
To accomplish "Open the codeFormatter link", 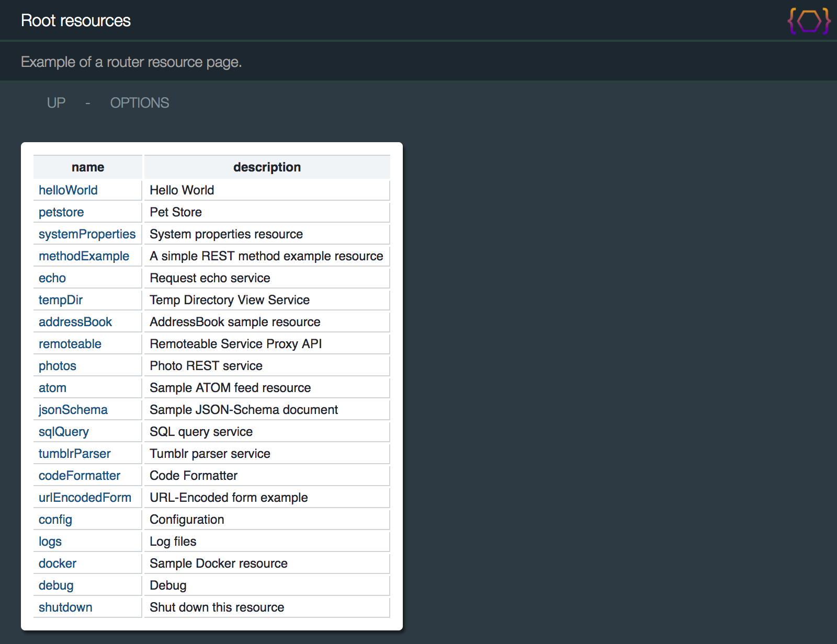I will click(80, 476).
